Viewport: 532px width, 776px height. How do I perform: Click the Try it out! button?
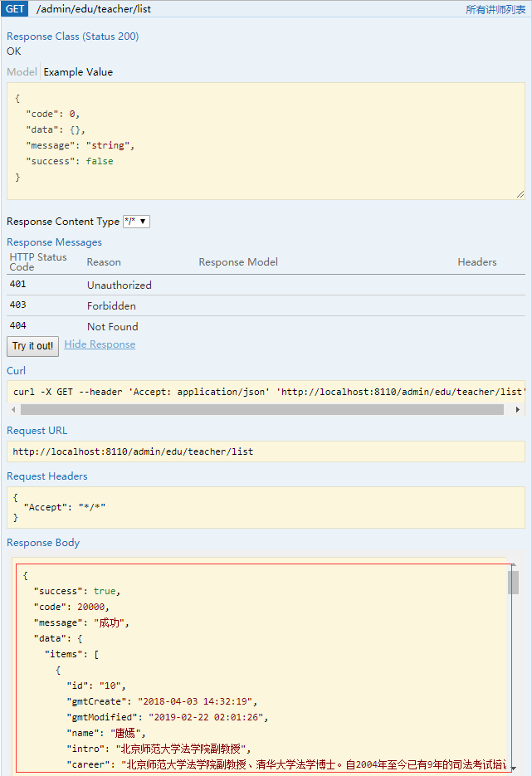coord(32,346)
